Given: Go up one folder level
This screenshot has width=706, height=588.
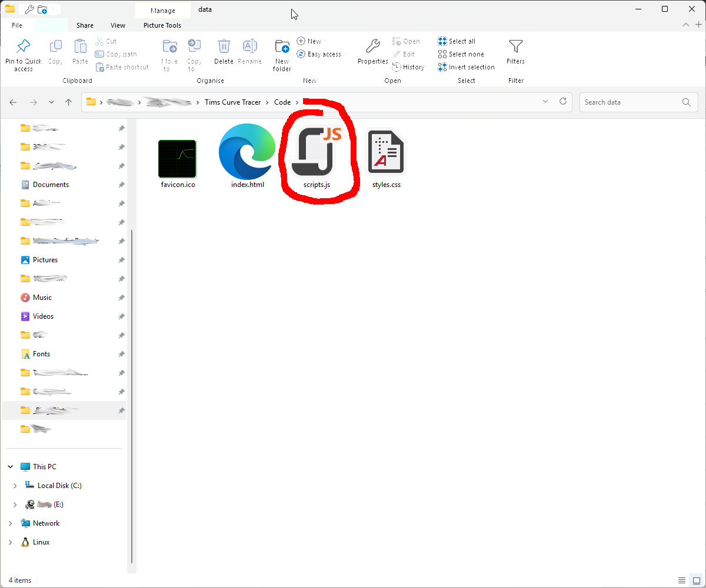Looking at the screenshot, I should tap(68, 102).
